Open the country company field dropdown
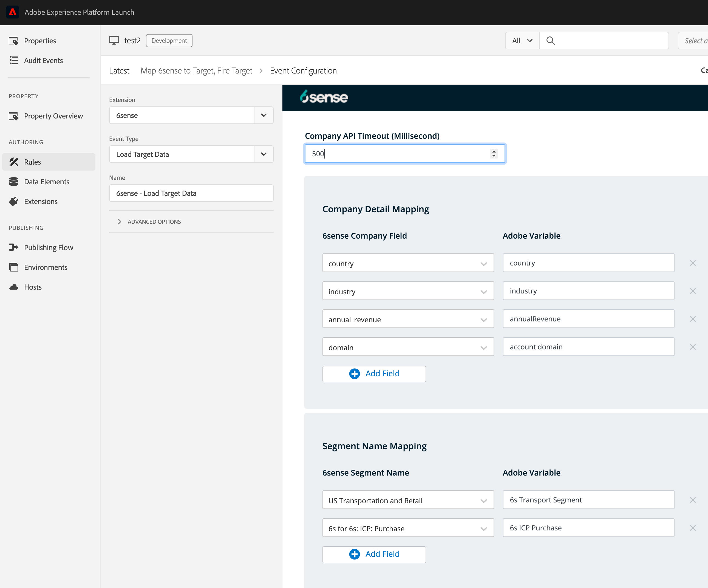 pos(408,263)
